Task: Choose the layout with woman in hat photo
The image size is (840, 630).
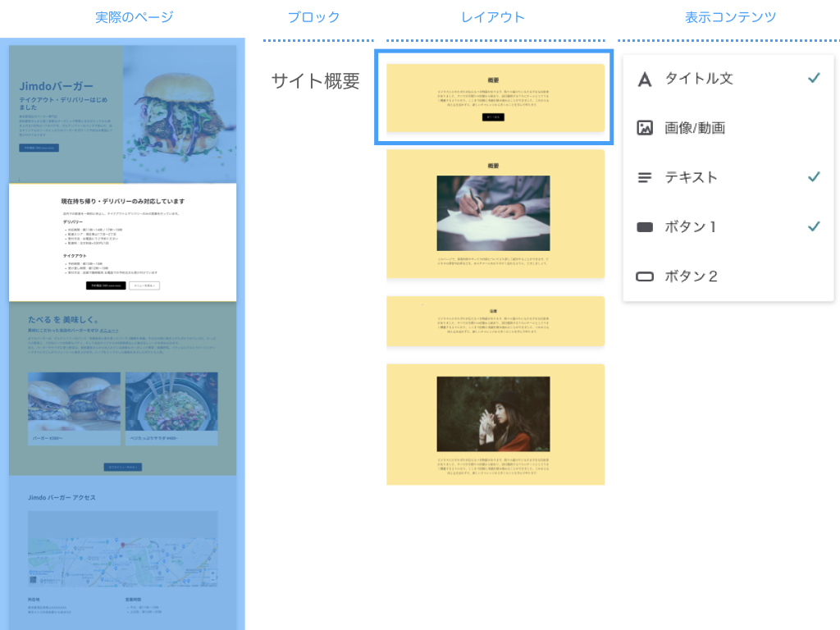Action: [x=495, y=424]
